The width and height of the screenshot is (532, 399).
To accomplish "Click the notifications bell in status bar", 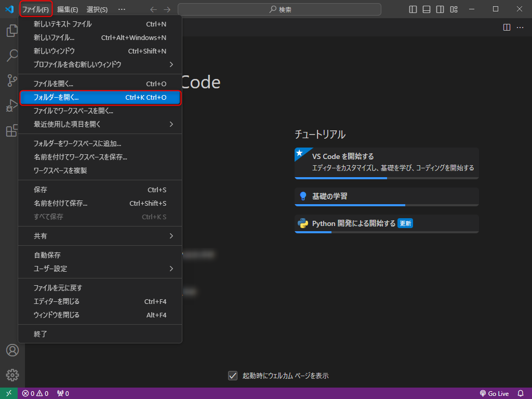I will (521, 393).
